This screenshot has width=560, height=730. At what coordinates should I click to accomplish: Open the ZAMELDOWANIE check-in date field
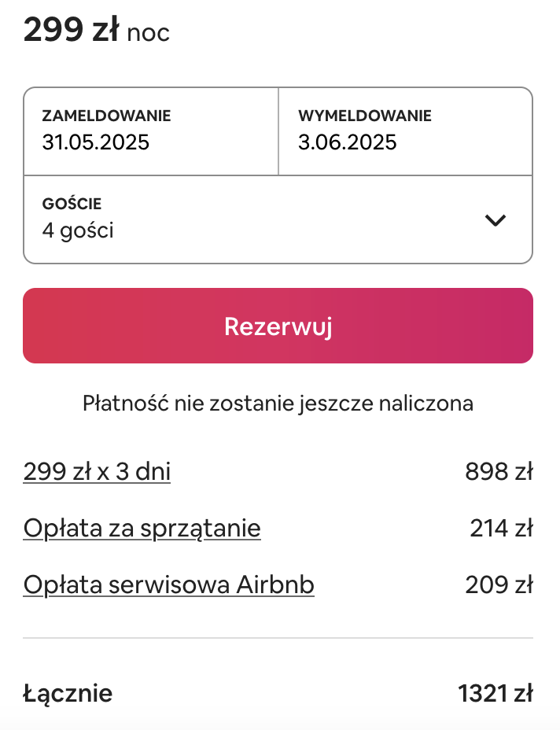coord(151,131)
